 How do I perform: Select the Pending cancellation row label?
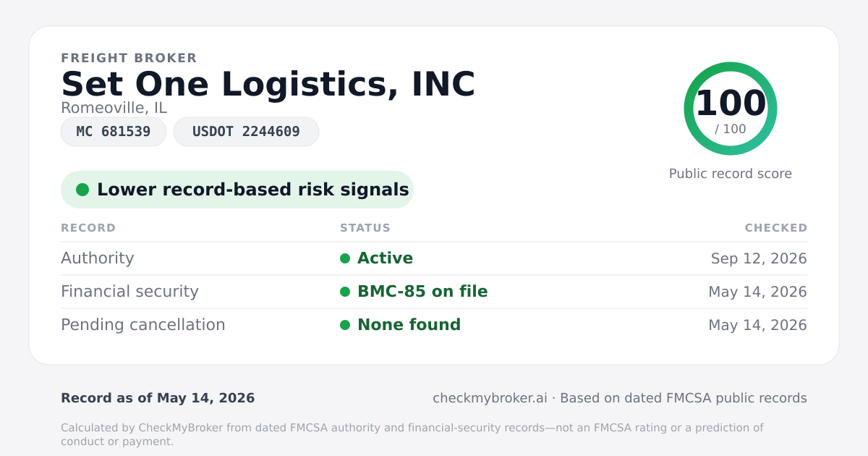[143, 325]
